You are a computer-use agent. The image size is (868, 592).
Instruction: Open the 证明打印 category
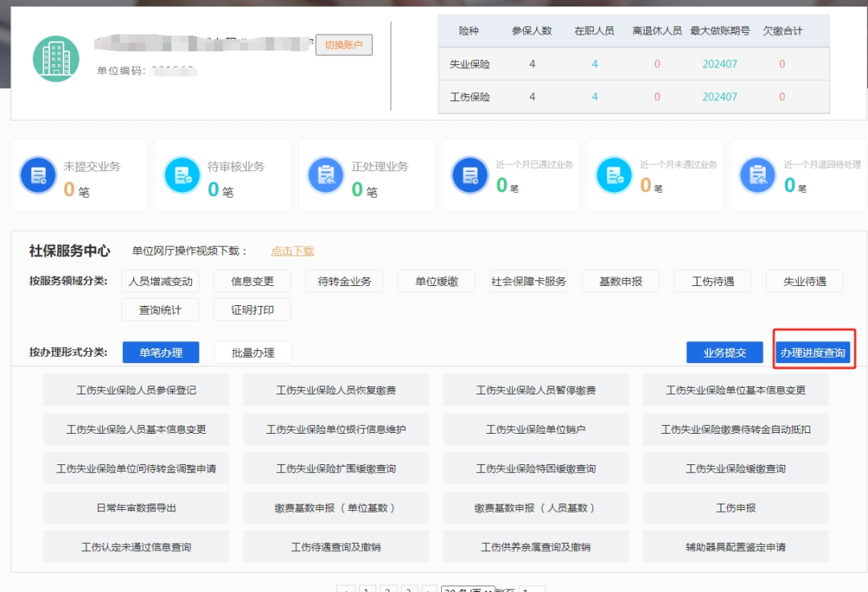[253, 309]
